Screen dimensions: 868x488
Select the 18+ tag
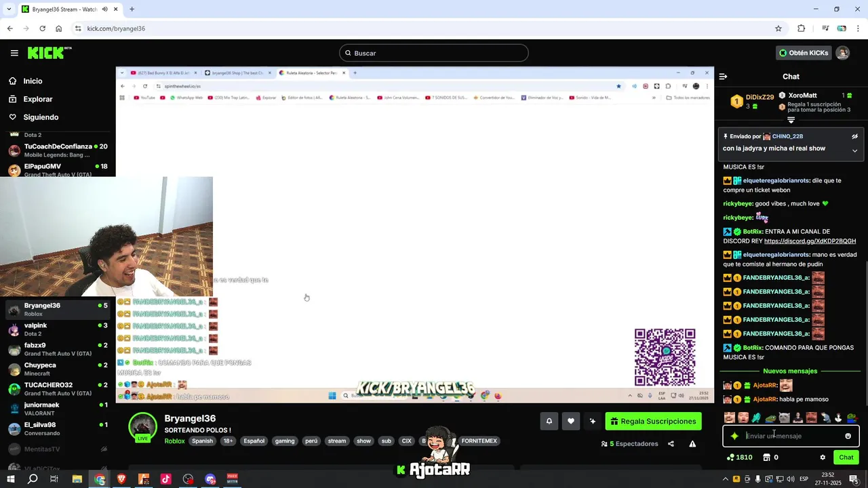[228, 441]
